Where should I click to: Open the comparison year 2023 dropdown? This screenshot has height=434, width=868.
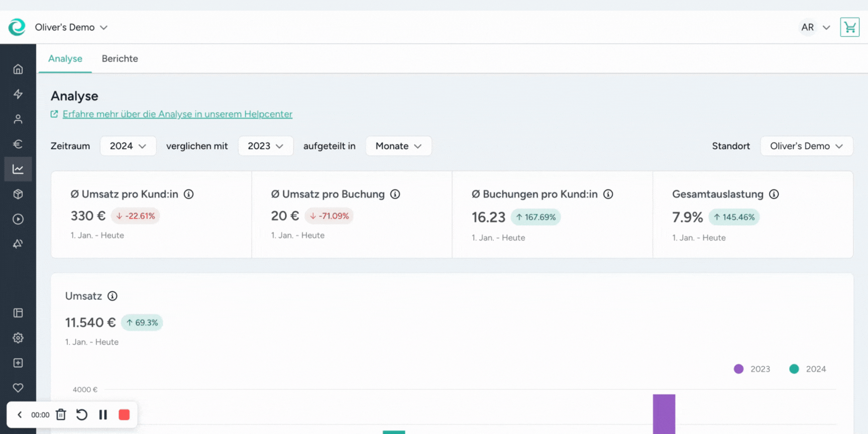click(265, 146)
